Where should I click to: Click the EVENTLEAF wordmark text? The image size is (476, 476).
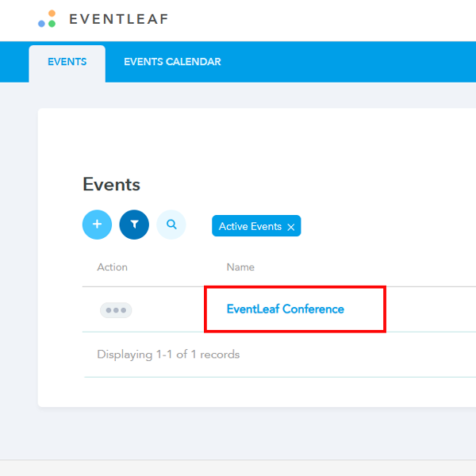coord(118,19)
